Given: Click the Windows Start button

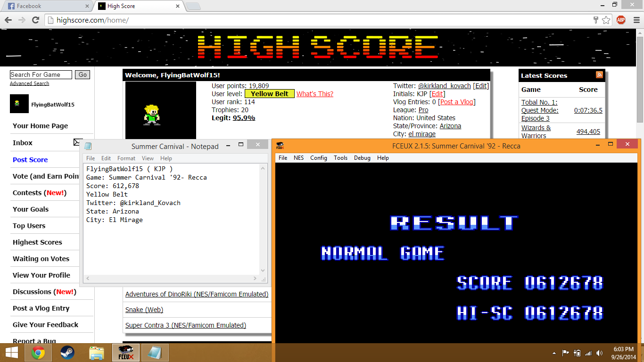Looking at the screenshot, I should coord(11,353).
